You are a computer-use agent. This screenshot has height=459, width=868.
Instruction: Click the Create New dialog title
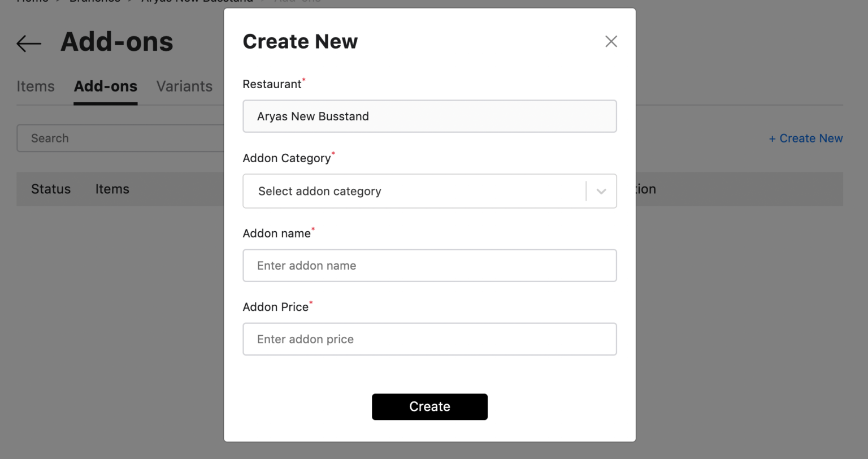[x=300, y=41]
